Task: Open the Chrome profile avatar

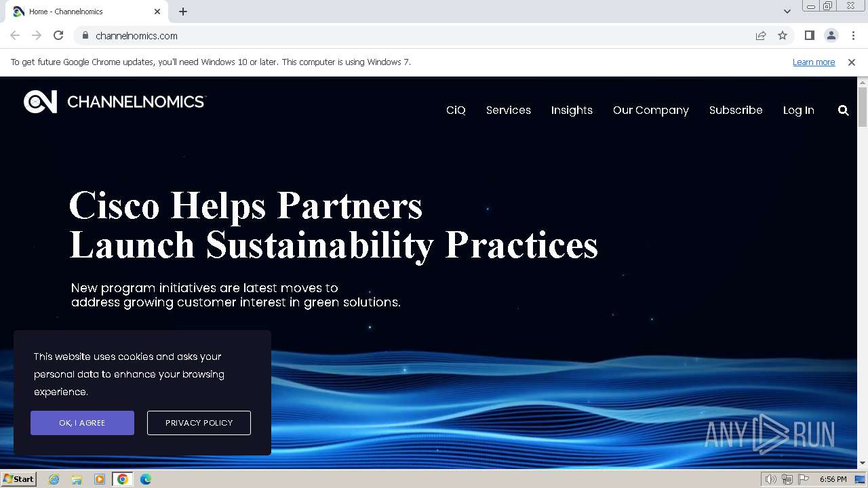Action: coord(831,35)
